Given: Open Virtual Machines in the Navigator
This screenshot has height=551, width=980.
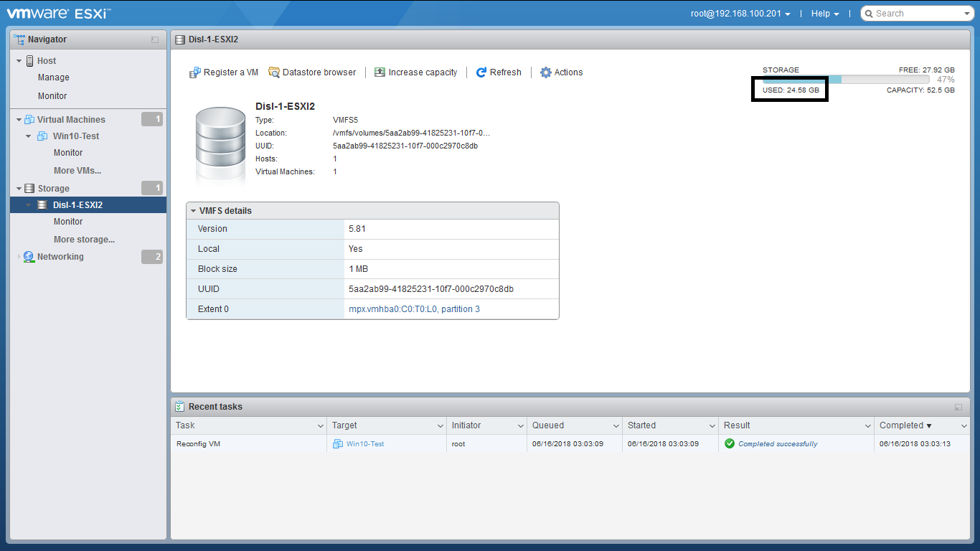Looking at the screenshot, I should pyautogui.click(x=71, y=120).
